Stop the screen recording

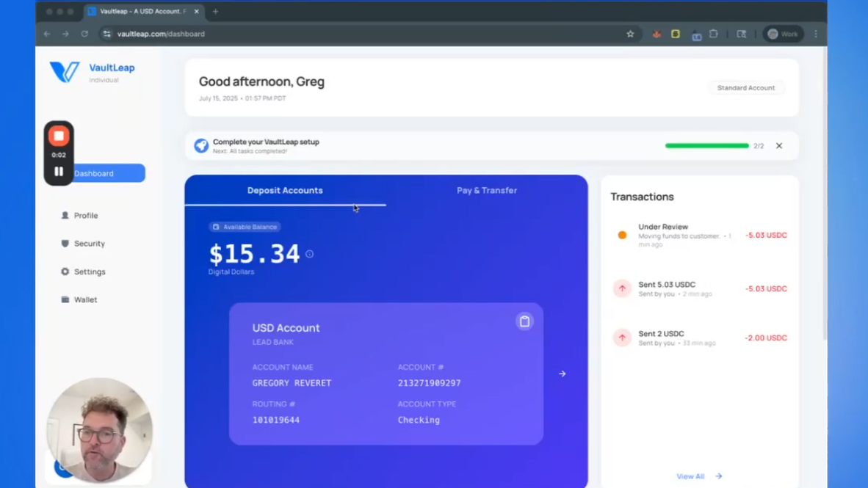click(x=59, y=136)
